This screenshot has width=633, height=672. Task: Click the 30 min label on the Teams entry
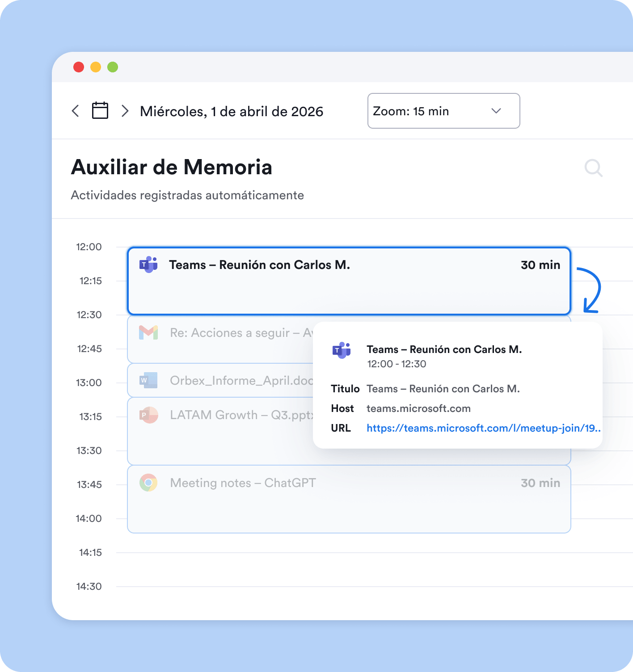(x=540, y=265)
